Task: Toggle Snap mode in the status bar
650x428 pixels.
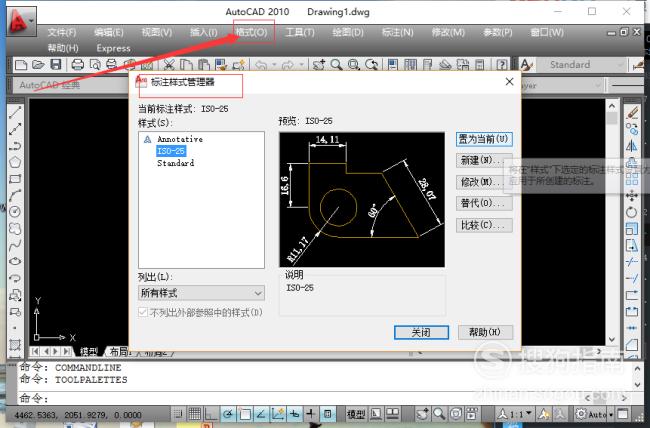Action: (x=178, y=413)
